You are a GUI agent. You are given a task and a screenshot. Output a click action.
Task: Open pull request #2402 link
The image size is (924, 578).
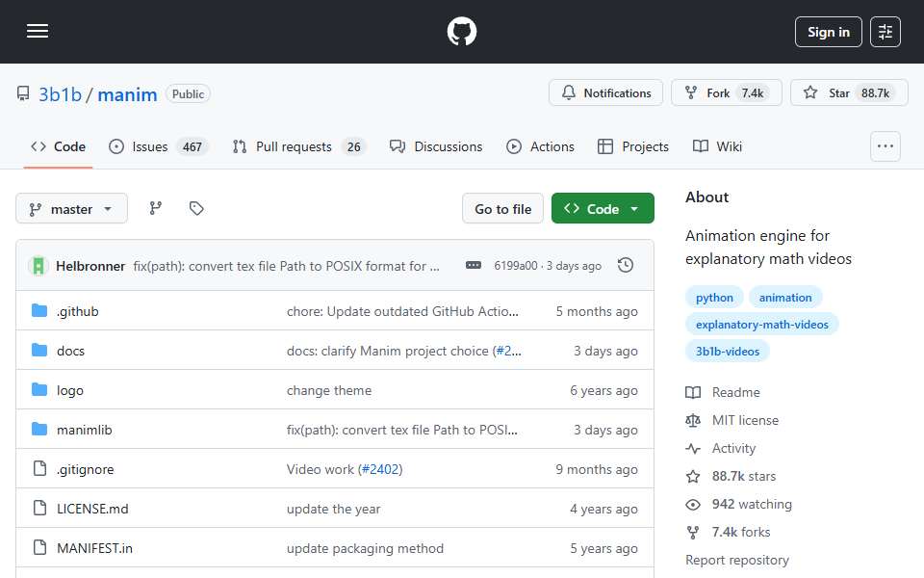pyautogui.click(x=382, y=469)
